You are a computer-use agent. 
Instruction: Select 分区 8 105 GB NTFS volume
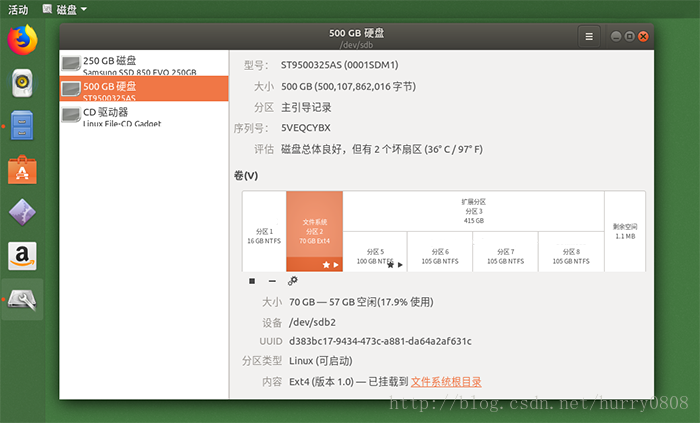(x=571, y=252)
